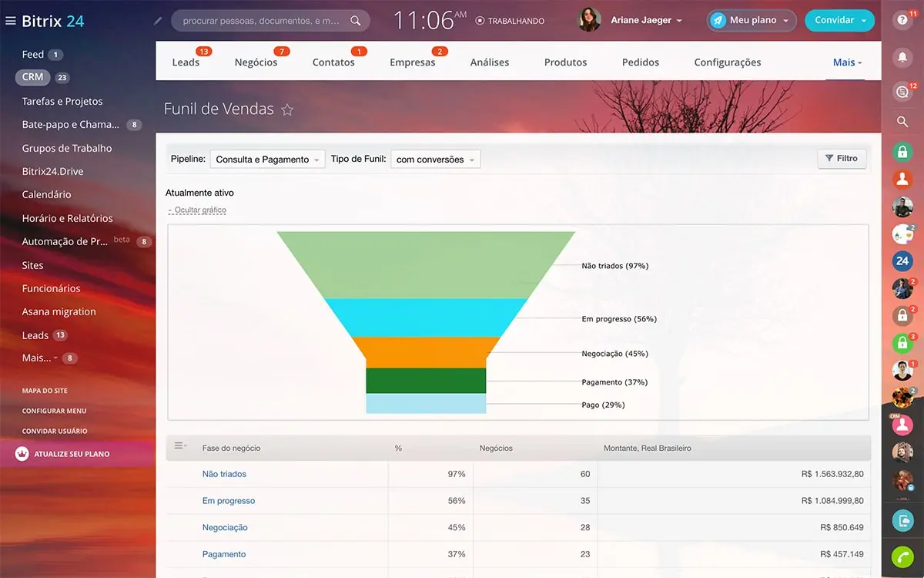Expand the Tipo de Funil dropdown
Viewport: 924px width, 578px height.
[x=435, y=160]
